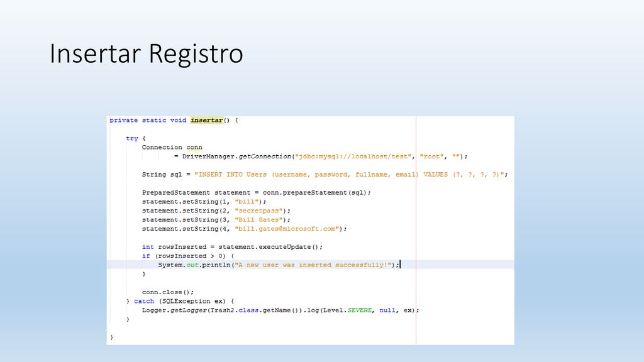The width and height of the screenshot is (644, 362).
Task: Click the "PreparedStatement statement" line
Action: 257,192
